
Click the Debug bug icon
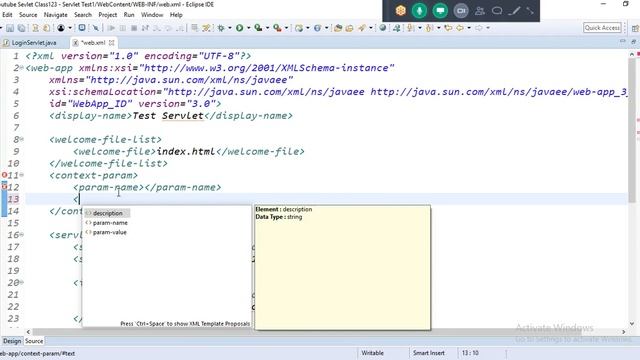(x=221, y=28)
